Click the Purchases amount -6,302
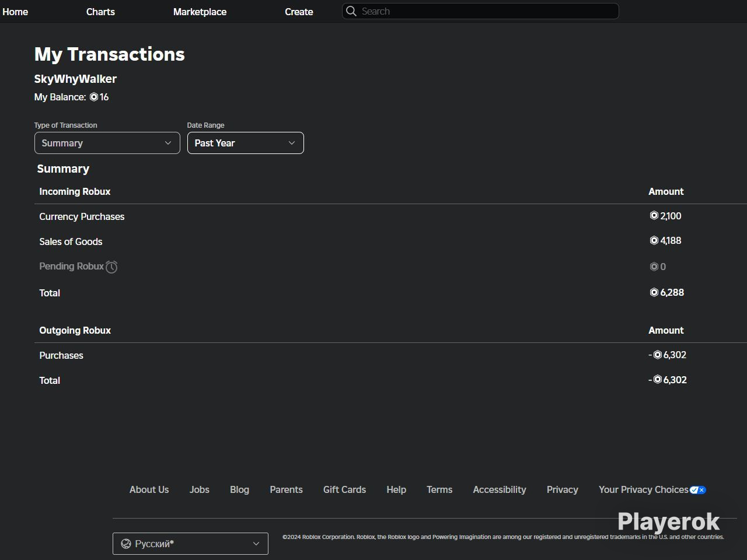Screen dimensions: 747x560 click(x=668, y=355)
